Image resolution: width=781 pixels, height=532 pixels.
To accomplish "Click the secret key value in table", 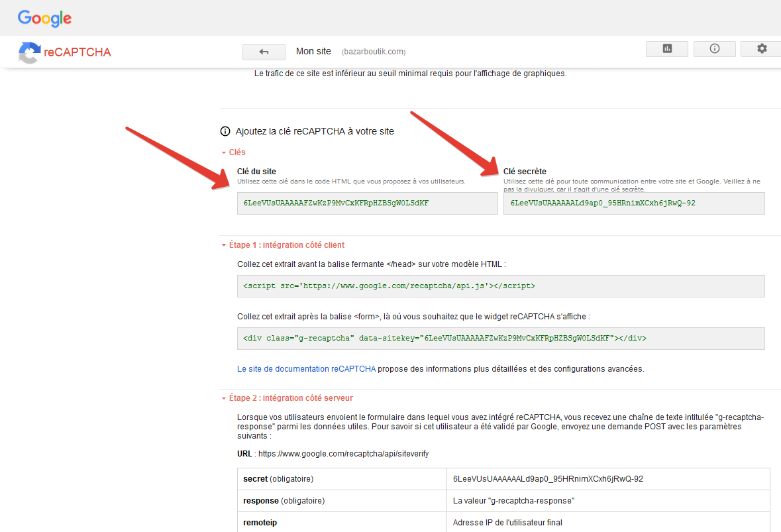I will tap(548, 479).
